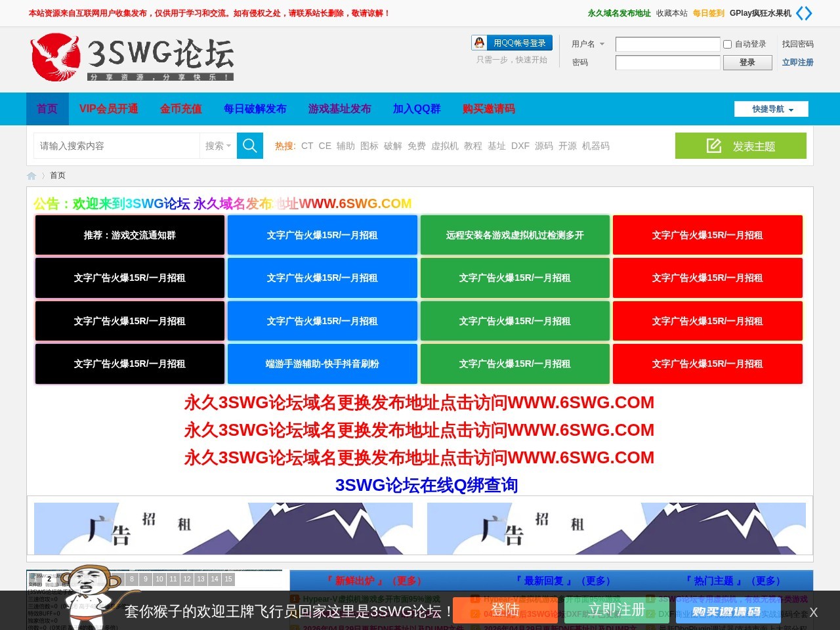The width and height of the screenshot is (840, 630).
Task: Click the black 推荐：游戏交流通知群 ad tile
Action: [130, 235]
